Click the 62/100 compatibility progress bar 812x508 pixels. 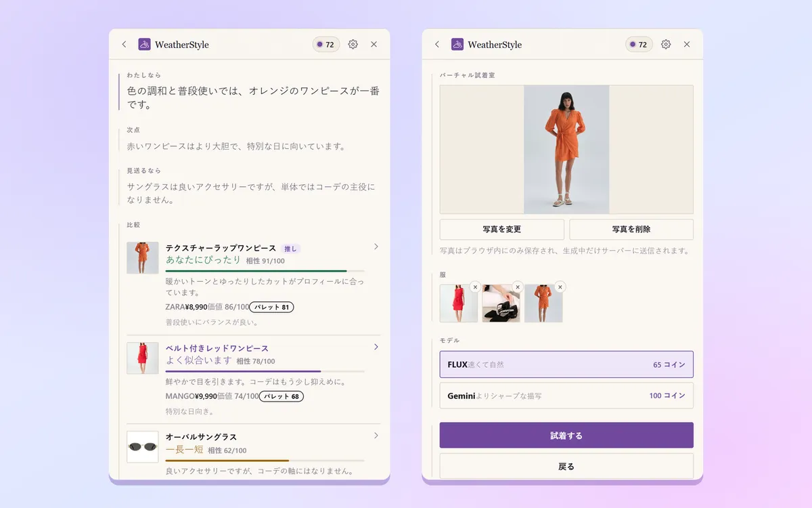pos(265,460)
